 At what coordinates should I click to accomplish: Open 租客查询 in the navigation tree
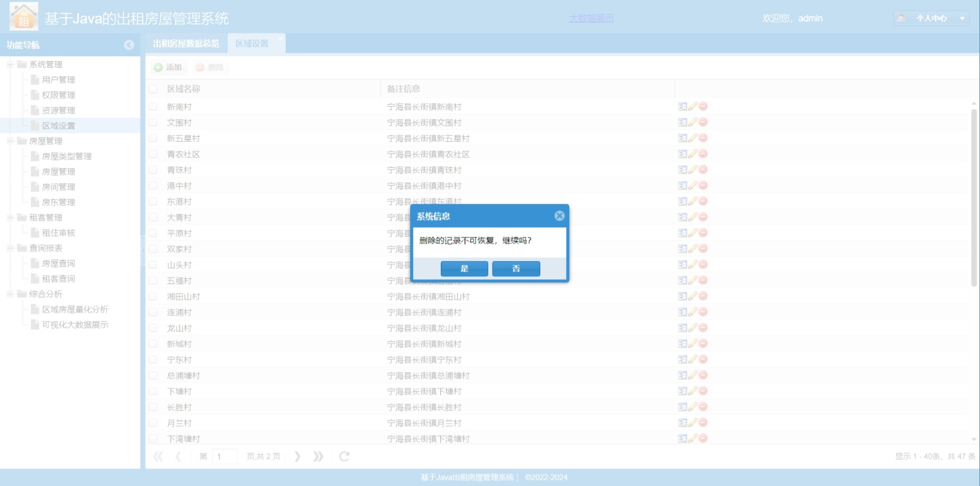[58, 279]
